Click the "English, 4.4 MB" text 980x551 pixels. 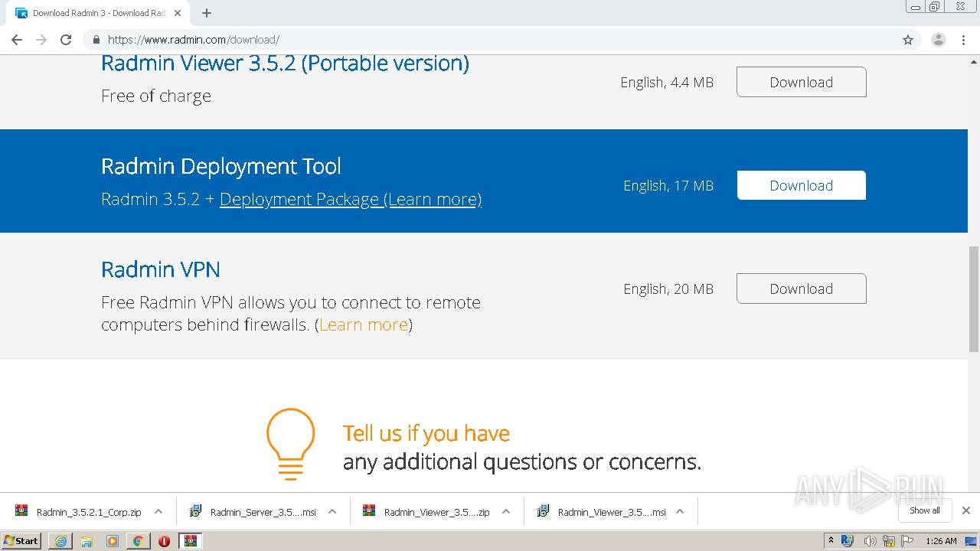click(667, 83)
